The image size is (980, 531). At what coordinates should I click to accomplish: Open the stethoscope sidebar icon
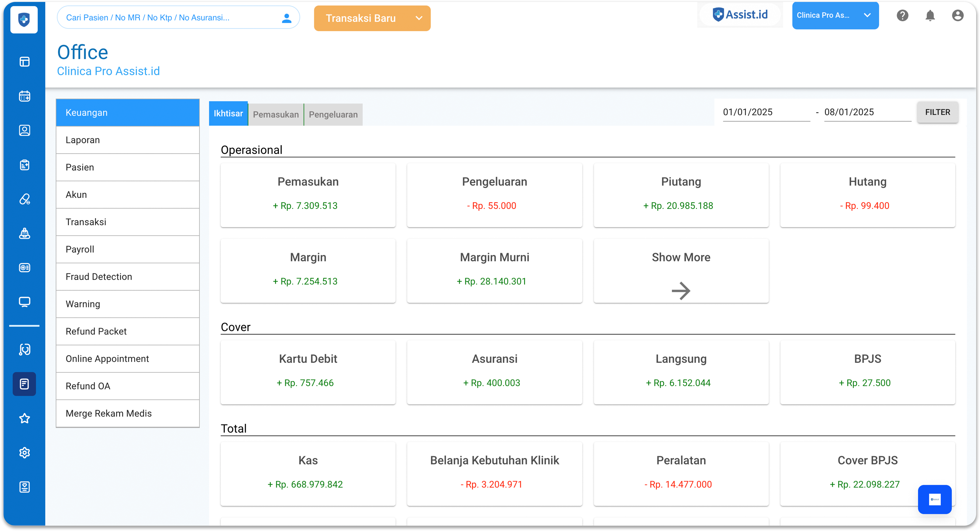pos(24,350)
